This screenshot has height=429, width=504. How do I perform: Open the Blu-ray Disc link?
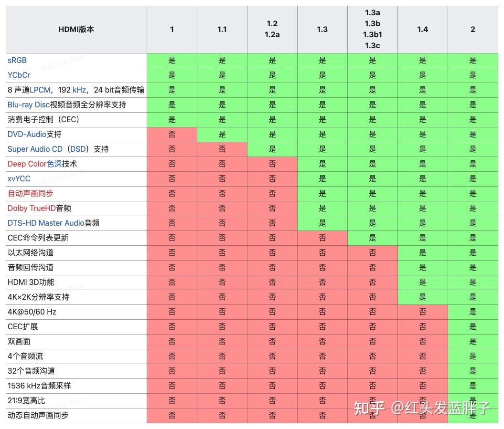pyautogui.click(x=29, y=105)
